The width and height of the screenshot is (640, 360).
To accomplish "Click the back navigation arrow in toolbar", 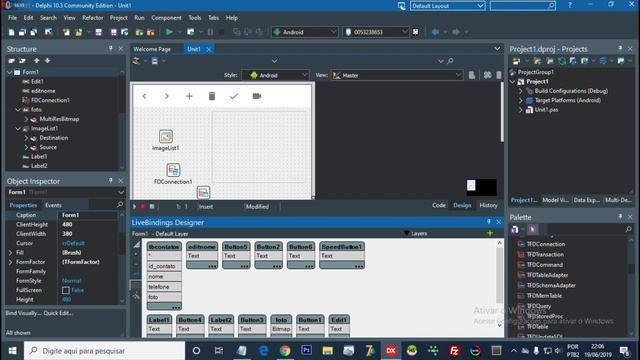I will click(435, 32).
